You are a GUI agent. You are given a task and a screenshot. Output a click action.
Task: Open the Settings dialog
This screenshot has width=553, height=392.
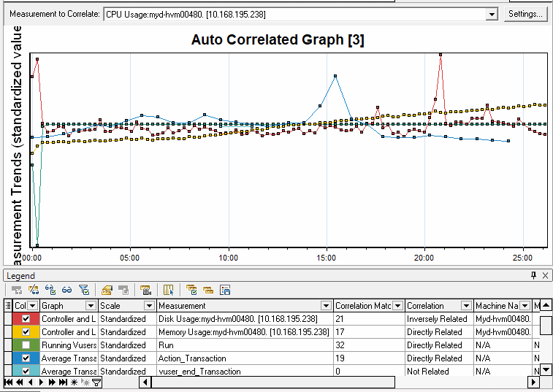pyautogui.click(x=525, y=15)
